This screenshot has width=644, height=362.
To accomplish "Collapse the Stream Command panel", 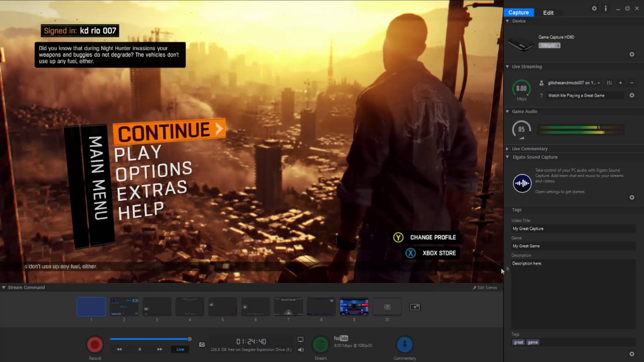I will pyautogui.click(x=4, y=288).
